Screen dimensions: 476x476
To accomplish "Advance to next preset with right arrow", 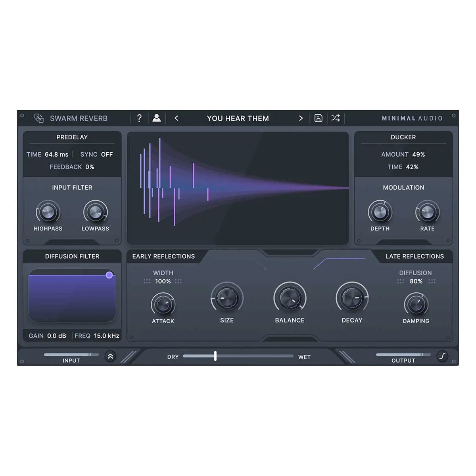I will coord(301,118).
